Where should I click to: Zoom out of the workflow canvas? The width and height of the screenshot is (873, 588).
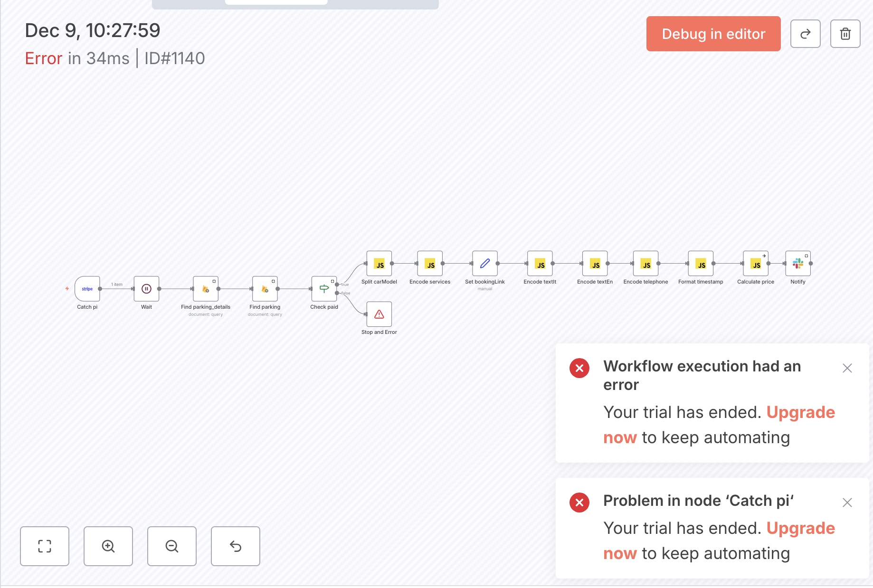[172, 546]
